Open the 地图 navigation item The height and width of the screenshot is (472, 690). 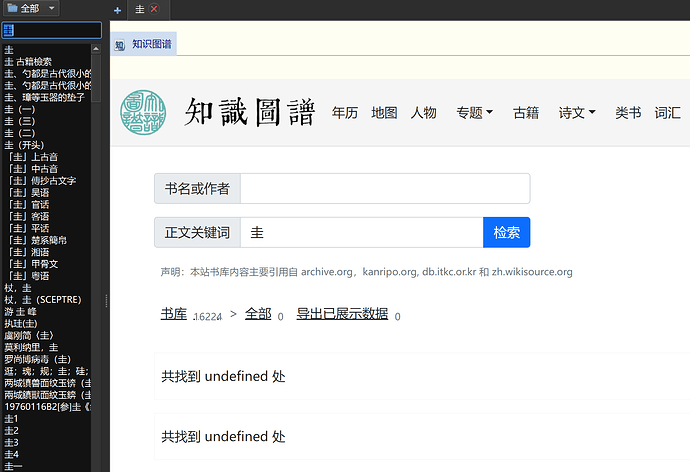[384, 113]
